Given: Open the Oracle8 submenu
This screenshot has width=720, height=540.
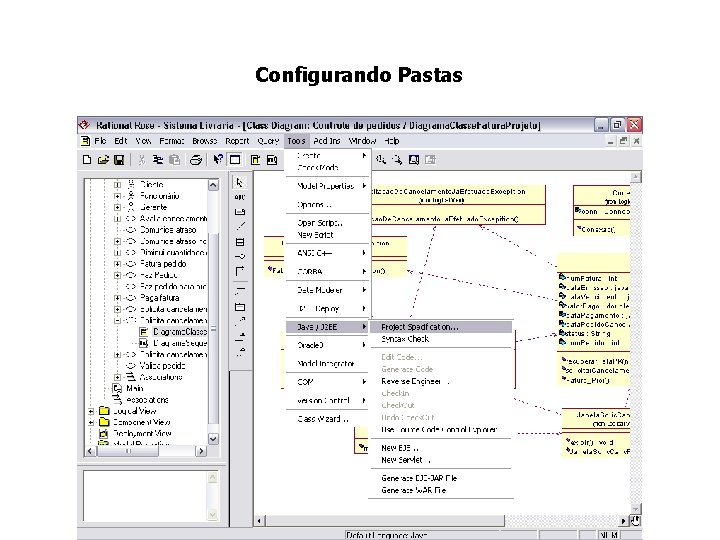Looking at the screenshot, I should pyautogui.click(x=328, y=345).
